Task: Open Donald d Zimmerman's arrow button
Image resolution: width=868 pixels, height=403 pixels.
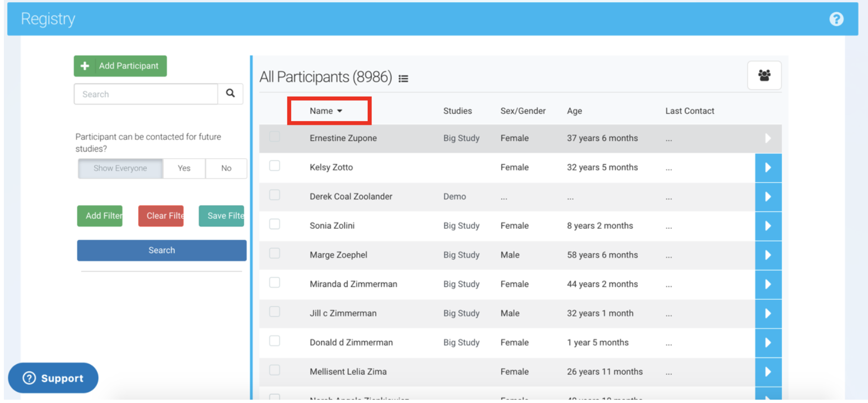Action: click(x=768, y=342)
